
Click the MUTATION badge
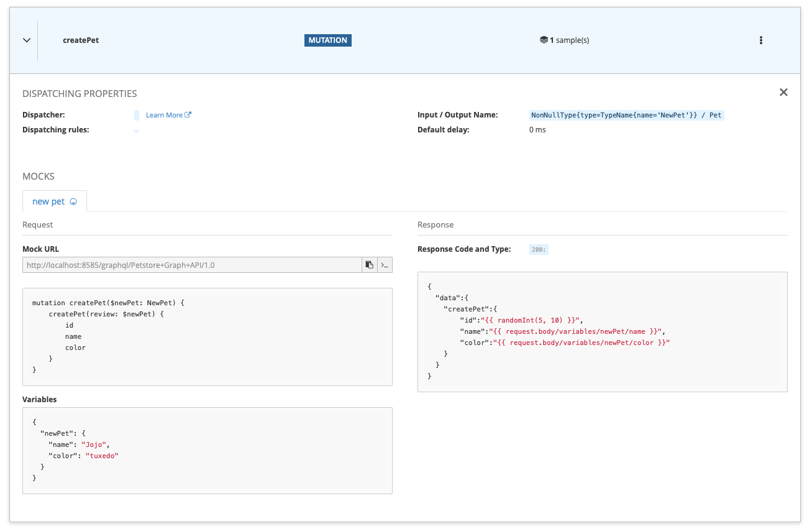[328, 40]
